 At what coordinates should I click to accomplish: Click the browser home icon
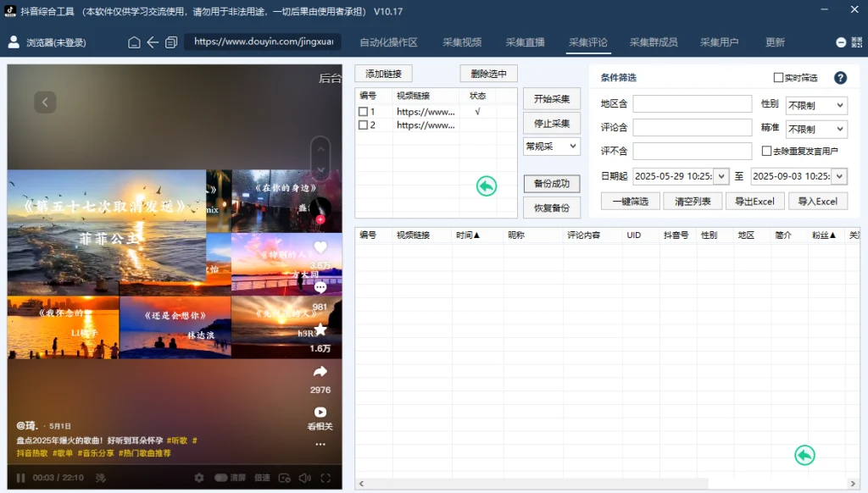(134, 42)
